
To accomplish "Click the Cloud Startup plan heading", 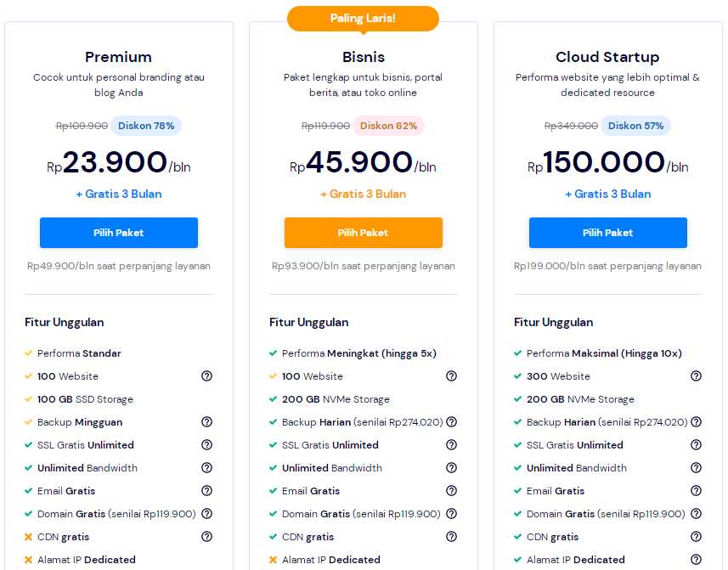I will [607, 57].
